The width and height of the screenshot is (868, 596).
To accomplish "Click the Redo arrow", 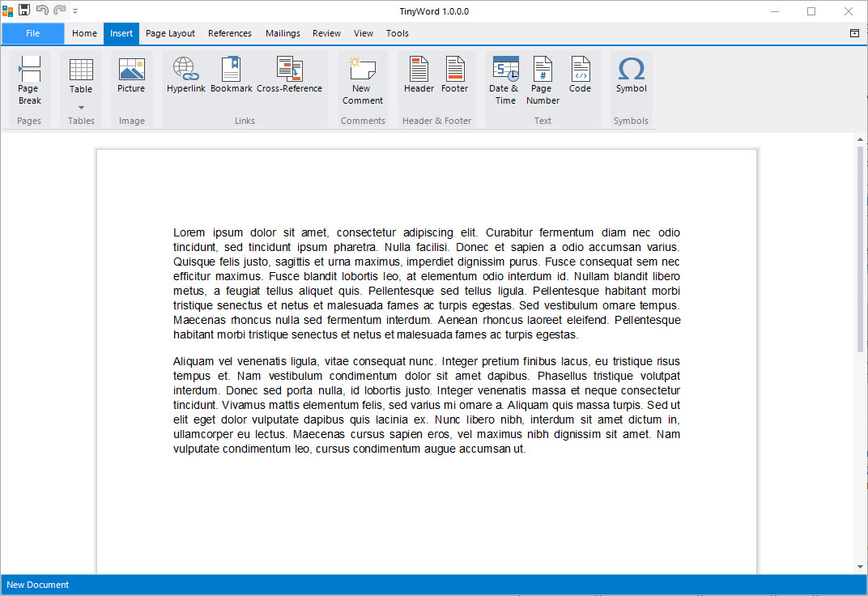I will 59,10.
